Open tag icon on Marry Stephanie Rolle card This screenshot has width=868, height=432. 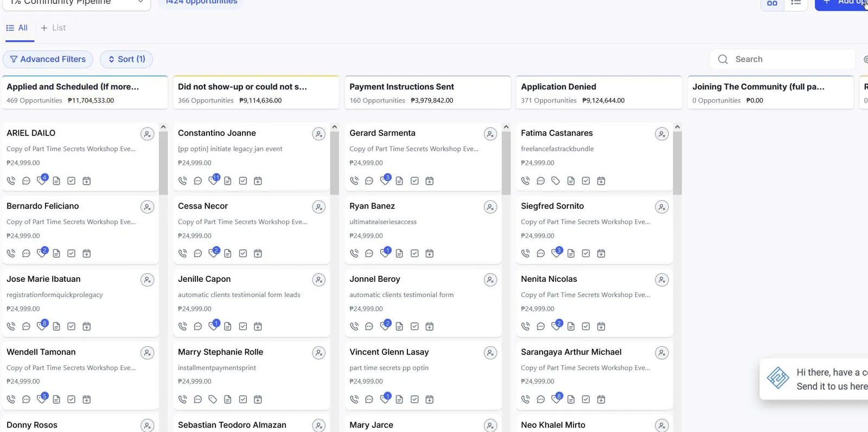click(213, 399)
